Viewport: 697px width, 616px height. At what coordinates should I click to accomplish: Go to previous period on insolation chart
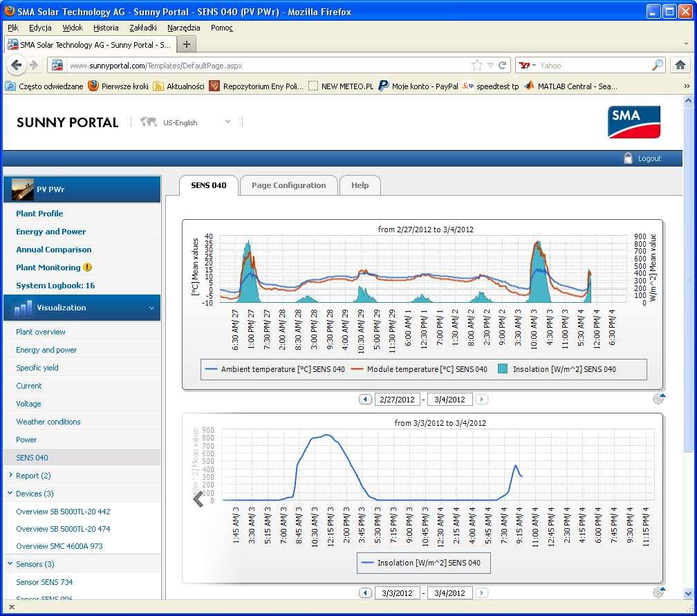click(x=365, y=593)
